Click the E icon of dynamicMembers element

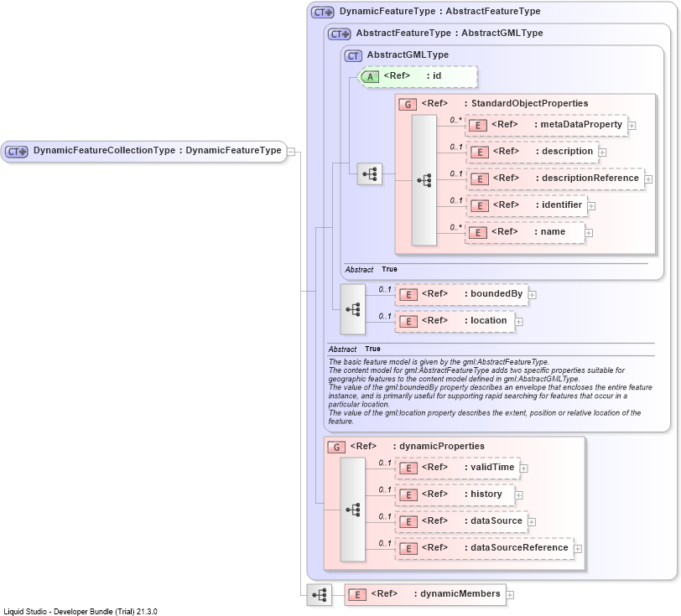coord(357,595)
